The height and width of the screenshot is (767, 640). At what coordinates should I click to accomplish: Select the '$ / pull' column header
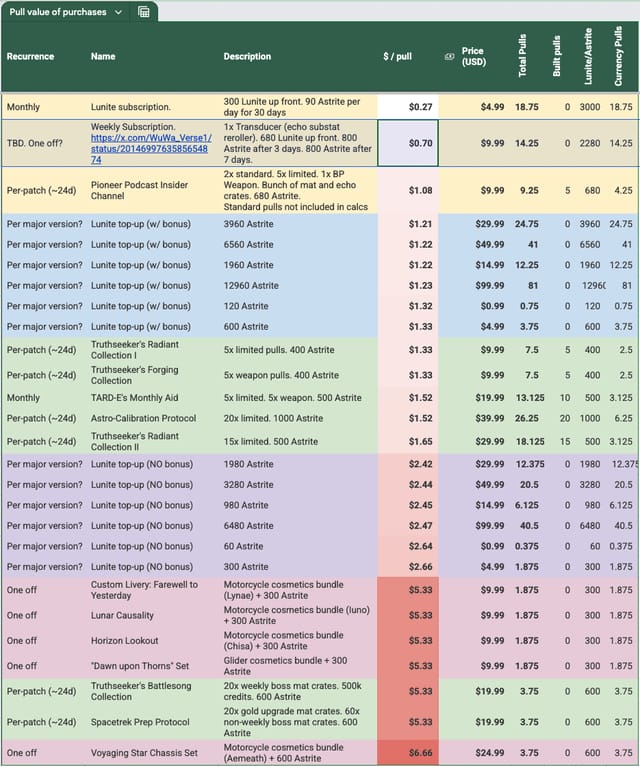397,56
